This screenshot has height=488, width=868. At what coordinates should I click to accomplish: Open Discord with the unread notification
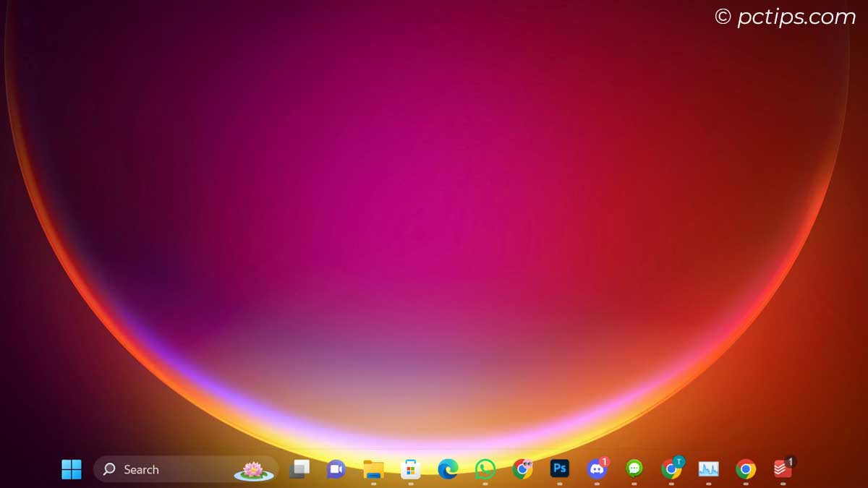[597, 469]
